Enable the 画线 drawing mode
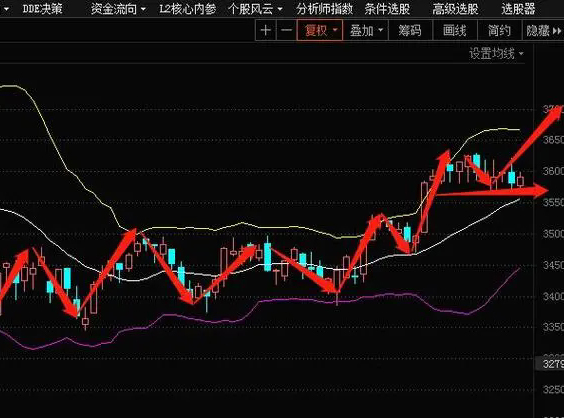 (x=455, y=31)
